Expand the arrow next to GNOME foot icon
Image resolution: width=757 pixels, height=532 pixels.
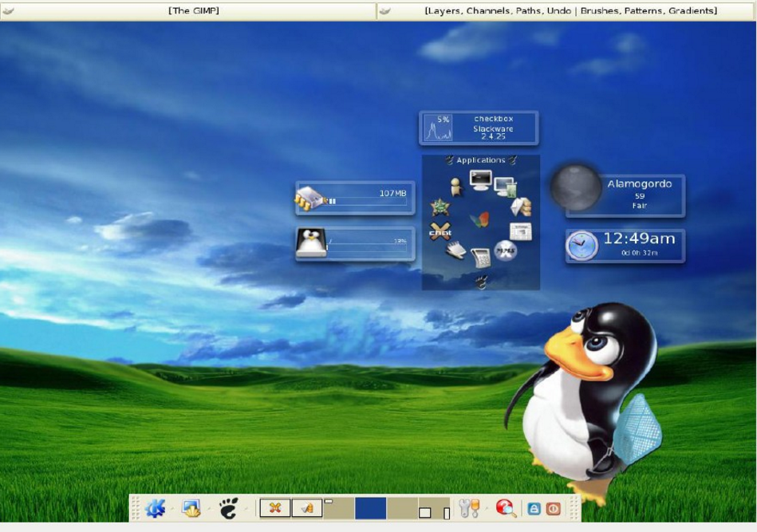246,508
